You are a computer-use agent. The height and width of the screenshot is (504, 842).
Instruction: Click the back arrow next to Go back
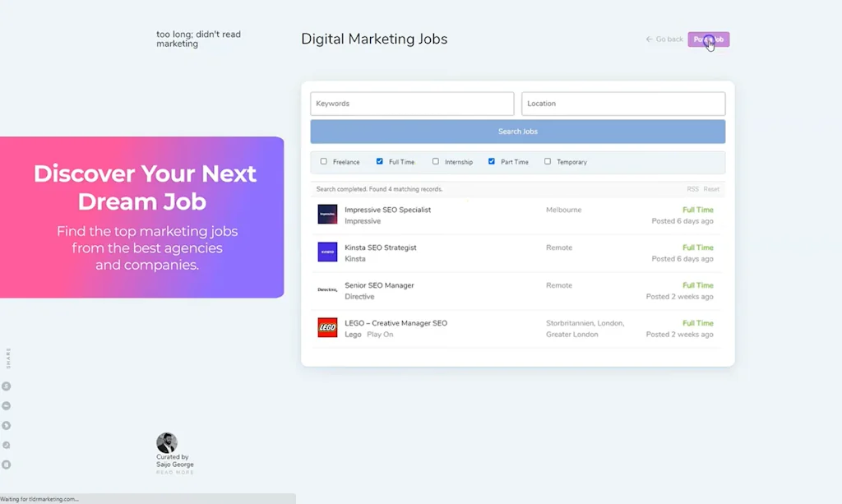click(650, 39)
